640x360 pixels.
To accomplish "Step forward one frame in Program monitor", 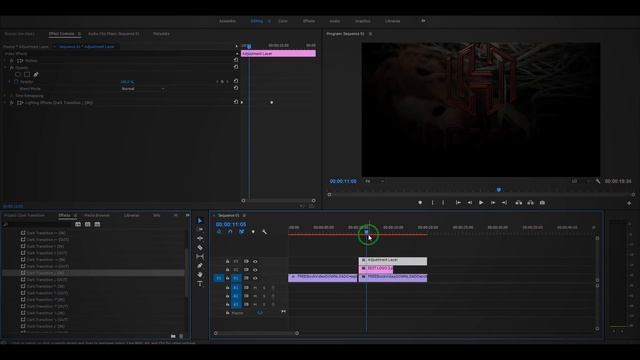I will click(x=493, y=202).
